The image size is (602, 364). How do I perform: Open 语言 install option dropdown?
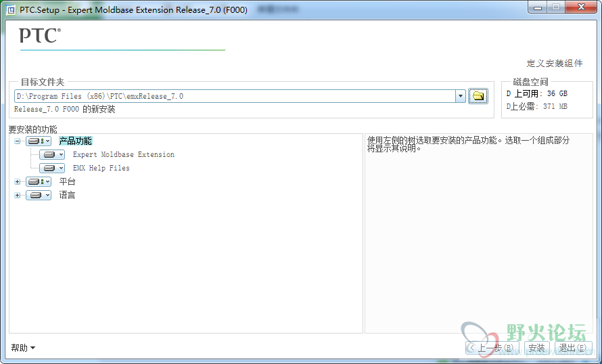pos(39,196)
